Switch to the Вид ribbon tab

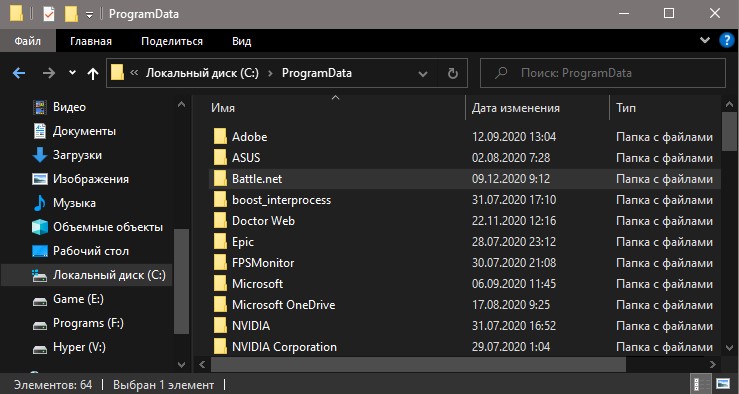click(x=241, y=41)
